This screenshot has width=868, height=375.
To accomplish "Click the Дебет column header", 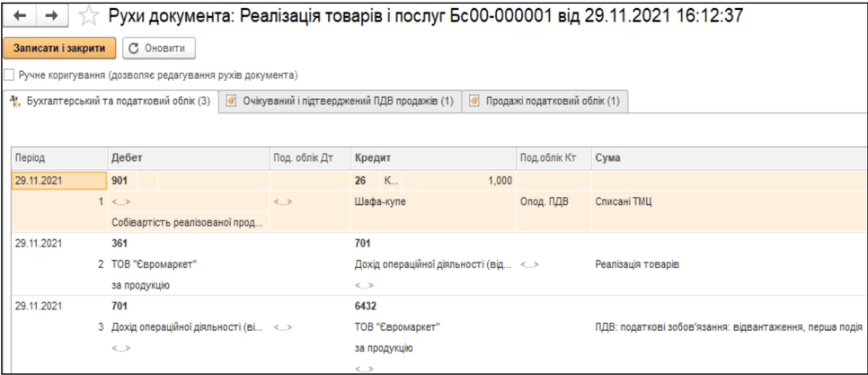I will 127,158.
